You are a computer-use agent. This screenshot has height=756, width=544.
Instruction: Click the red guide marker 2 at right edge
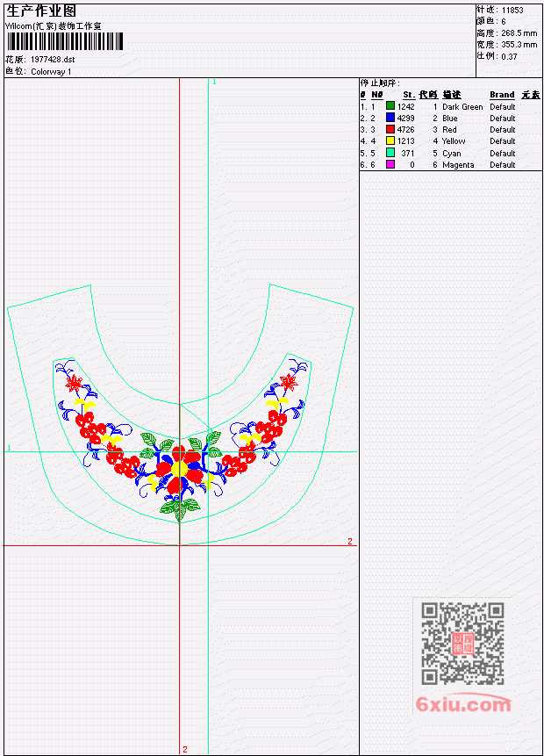(x=350, y=542)
